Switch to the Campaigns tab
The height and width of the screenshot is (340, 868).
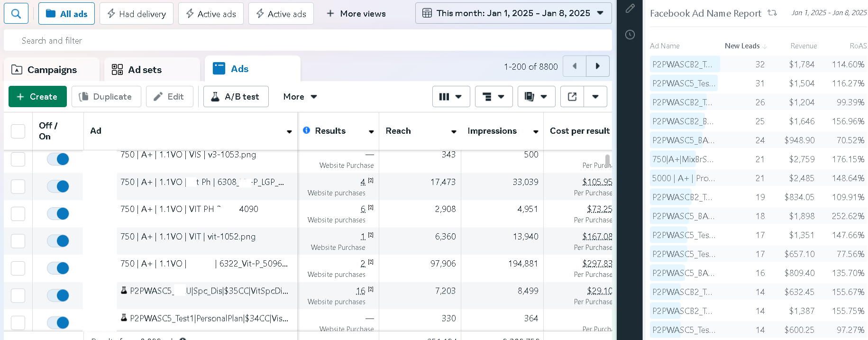coord(52,70)
